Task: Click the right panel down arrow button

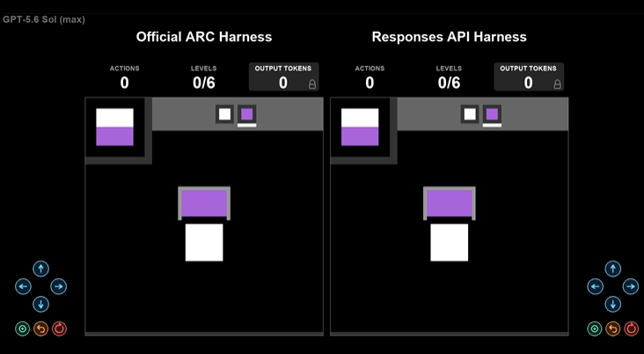Action: pos(613,305)
